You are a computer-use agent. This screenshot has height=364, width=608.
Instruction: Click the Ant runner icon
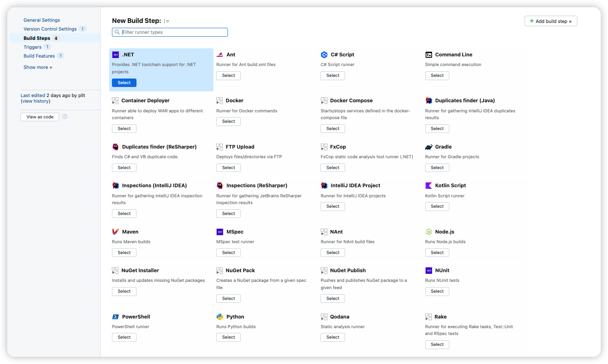pyautogui.click(x=219, y=55)
